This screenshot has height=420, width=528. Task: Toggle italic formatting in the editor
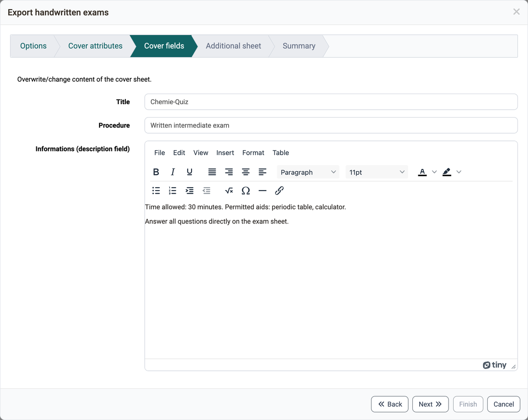click(x=173, y=172)
